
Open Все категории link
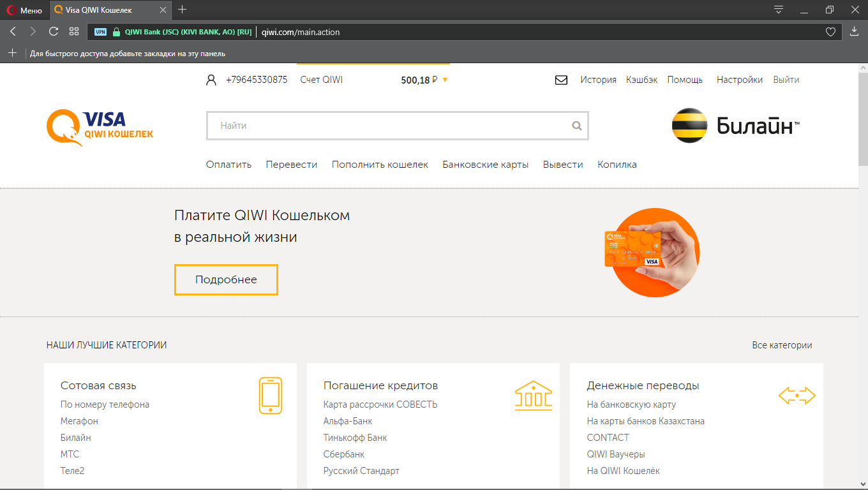782,345
